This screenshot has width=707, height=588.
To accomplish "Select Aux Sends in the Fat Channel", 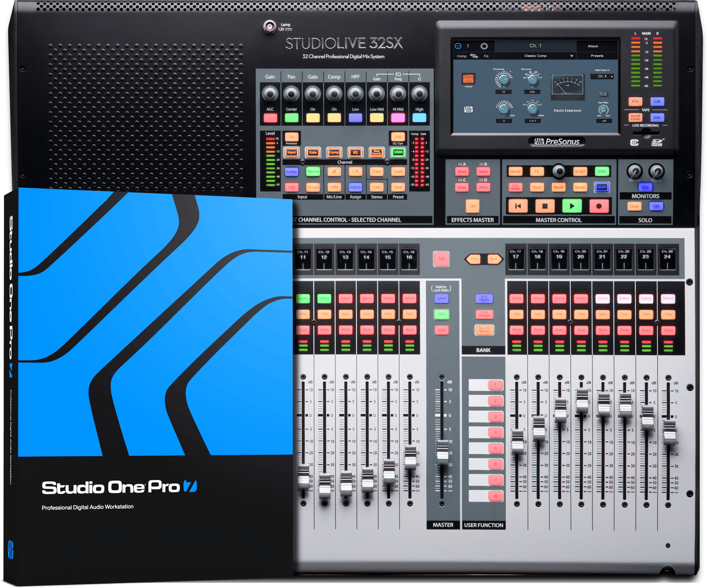I will pyautogui.click(x=377, y=153).
